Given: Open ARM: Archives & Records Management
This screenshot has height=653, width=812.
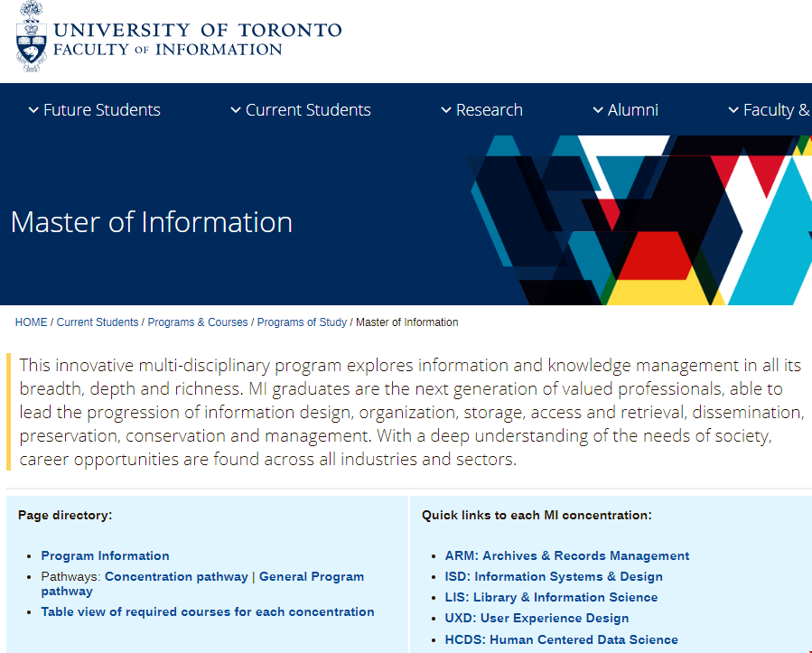Looking at the screenshot, I should click(x=567, y=556).
